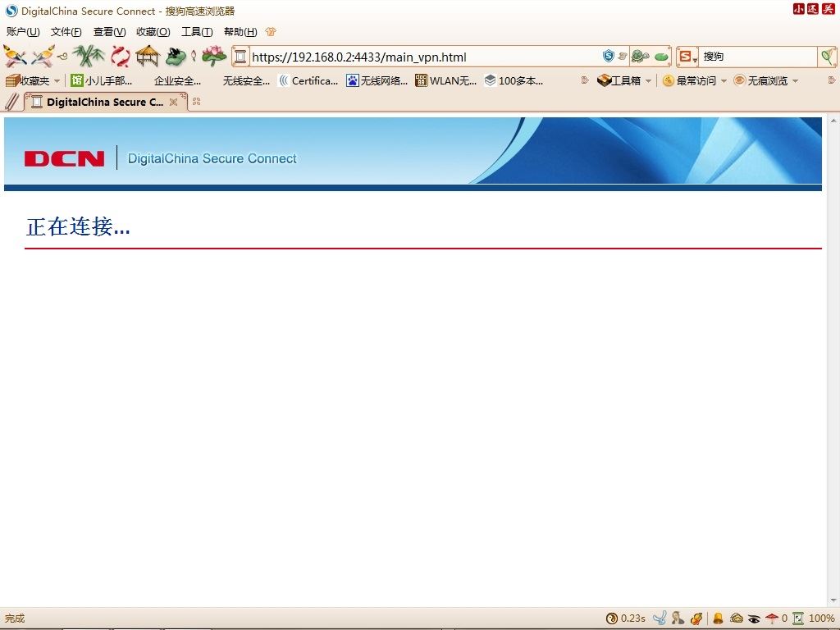Click the yin-yang load time icon
This screenshot has height=630, width=840.
click(x=612, y=619)
